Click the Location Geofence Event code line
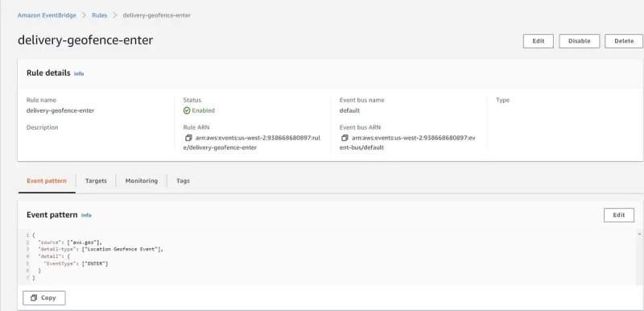 (x=100, y=250)
